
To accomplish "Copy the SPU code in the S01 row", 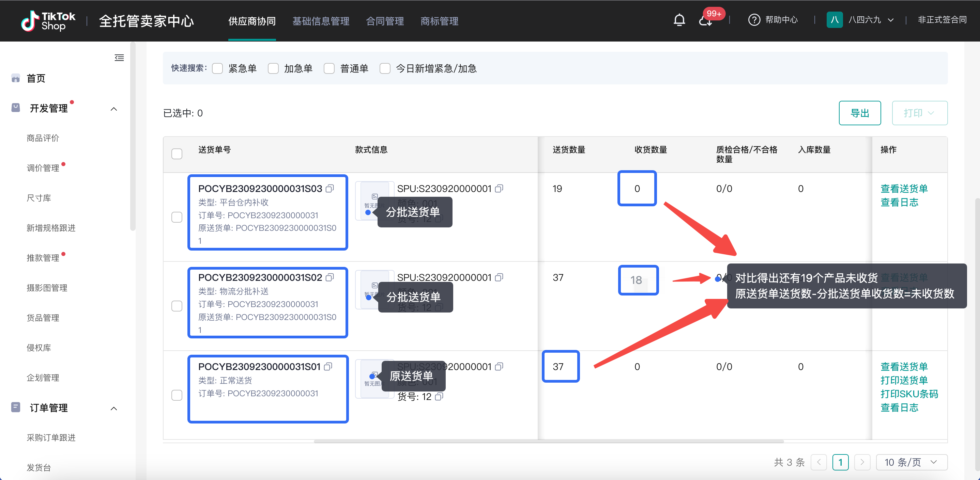I will coord(499,366).
